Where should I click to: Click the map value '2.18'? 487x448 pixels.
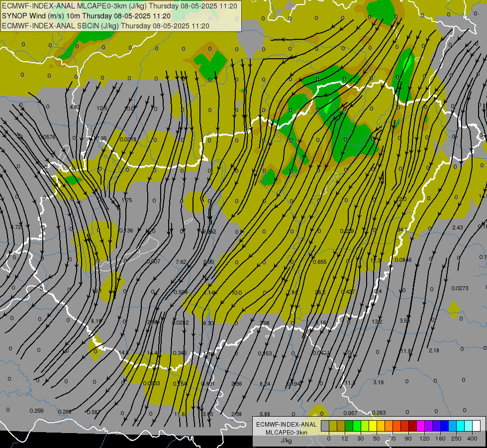pyautogui.click(x=434, y=350)
